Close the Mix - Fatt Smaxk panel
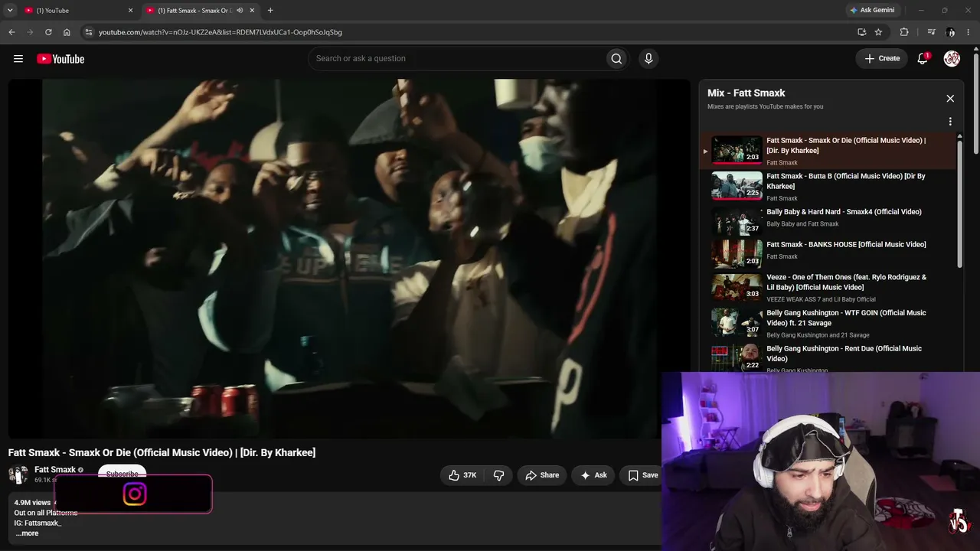 click(950, 98)
